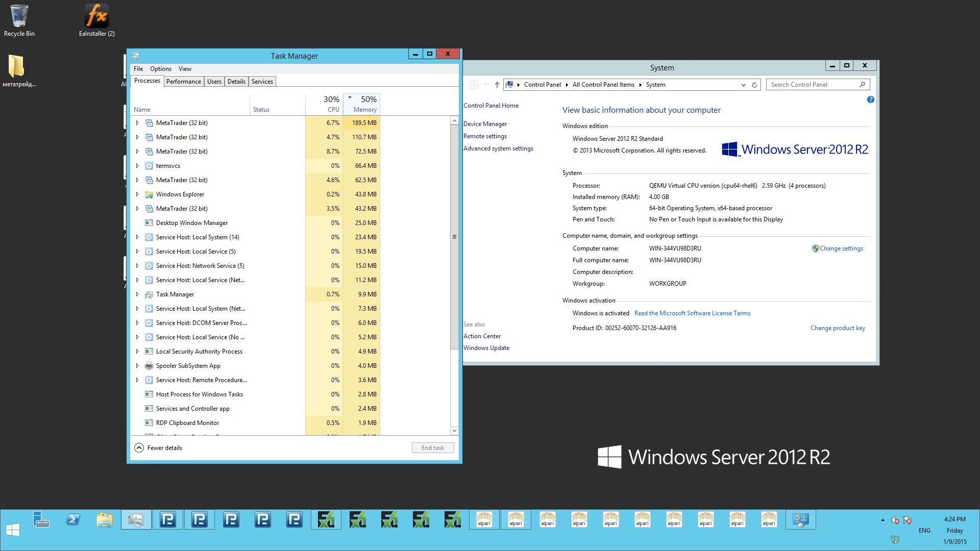Switch to the Users tab
980x551 pixels.
coord(214,82)
